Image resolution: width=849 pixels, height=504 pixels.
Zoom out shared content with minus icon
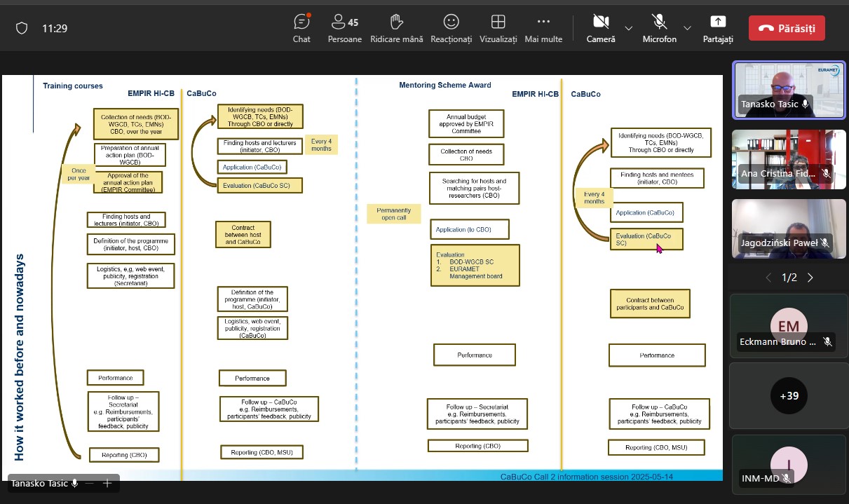[x=90, y=483]
